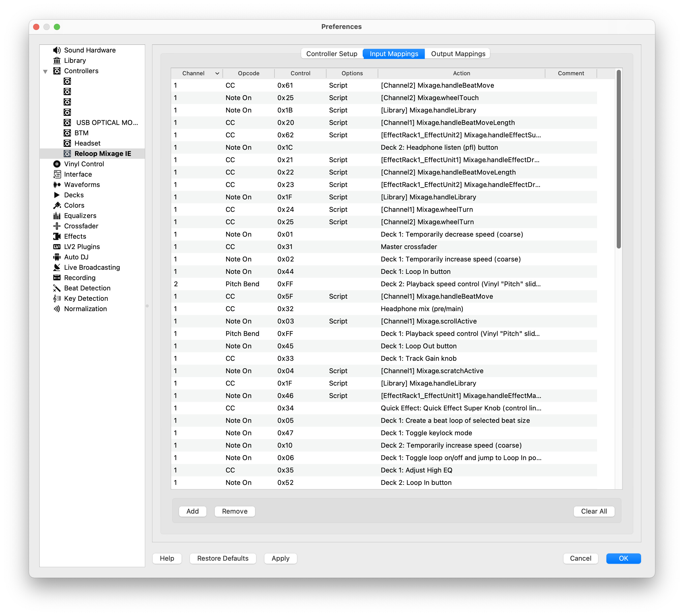
Task: Click the Key Detection clef icon
Action: click(x=57, y=298)
